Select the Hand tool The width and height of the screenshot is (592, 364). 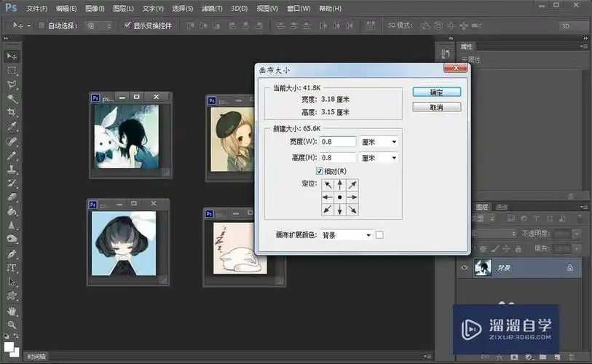(x=12, y=311)
